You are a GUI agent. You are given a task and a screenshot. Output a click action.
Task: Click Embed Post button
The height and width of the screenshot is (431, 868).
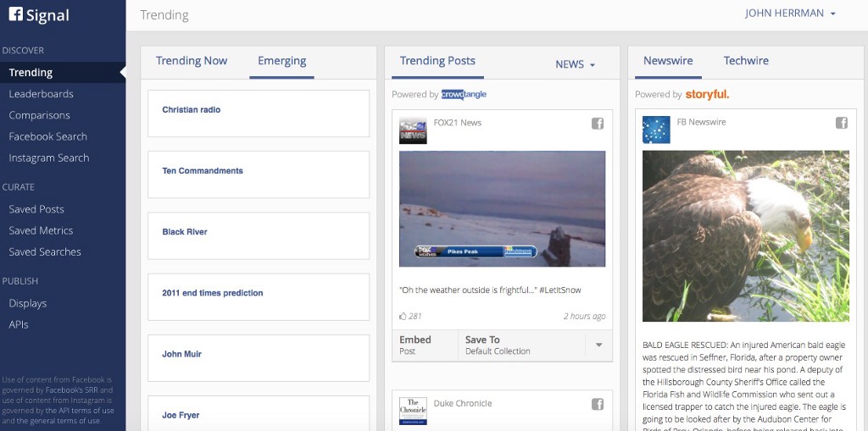[x=426, y=345]
